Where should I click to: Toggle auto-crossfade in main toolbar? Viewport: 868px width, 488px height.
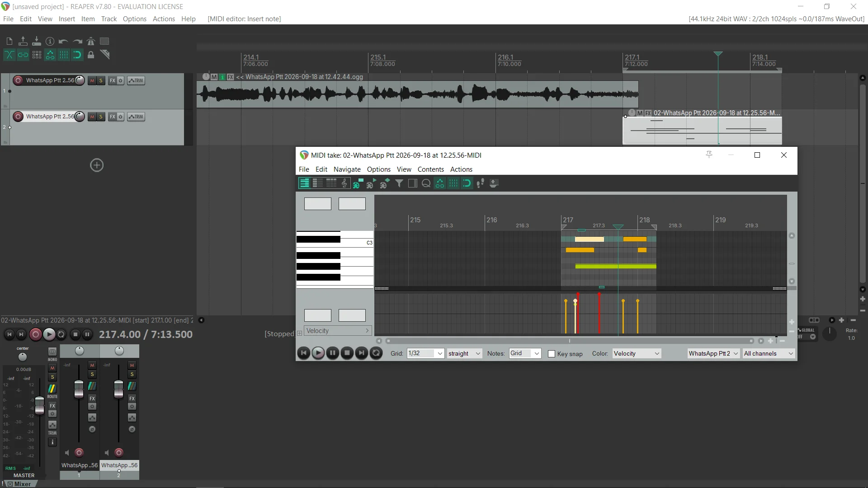(x=9, y=55)
